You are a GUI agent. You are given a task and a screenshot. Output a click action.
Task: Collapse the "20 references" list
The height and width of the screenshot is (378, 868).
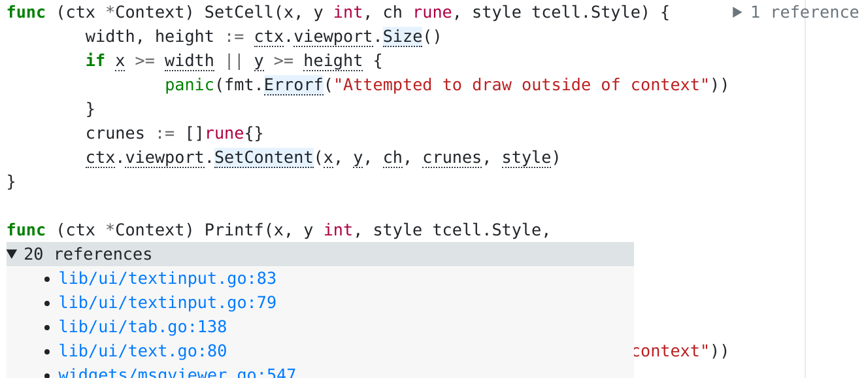(14, 254)
